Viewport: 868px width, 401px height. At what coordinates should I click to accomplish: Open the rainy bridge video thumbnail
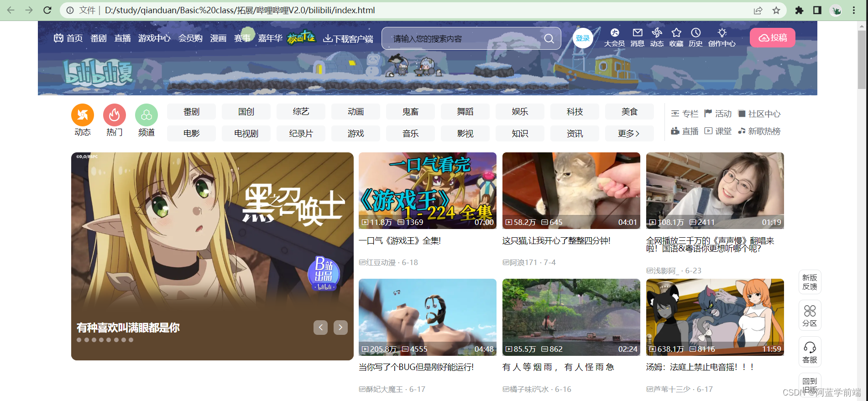click(x=571, y=317)
